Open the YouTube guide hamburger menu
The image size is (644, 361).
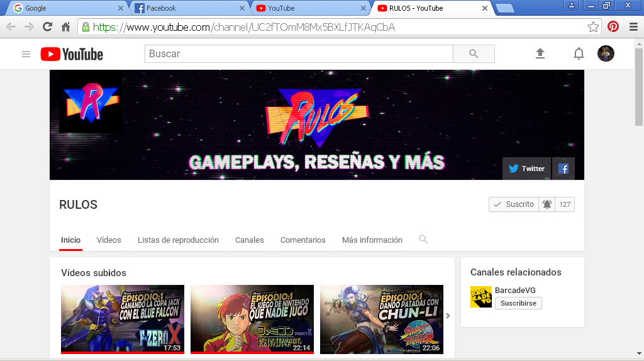click(26, 54)
